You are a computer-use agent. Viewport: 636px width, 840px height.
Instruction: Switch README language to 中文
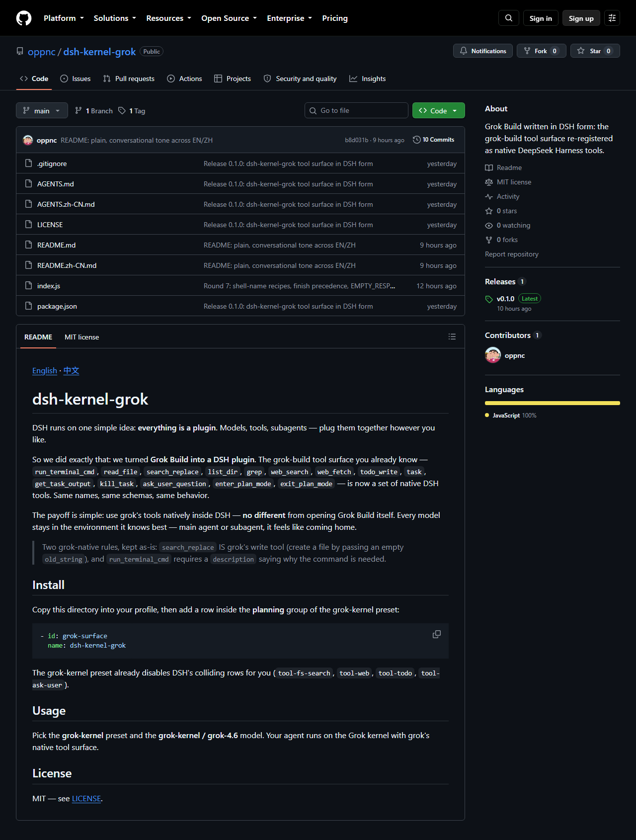71,371
